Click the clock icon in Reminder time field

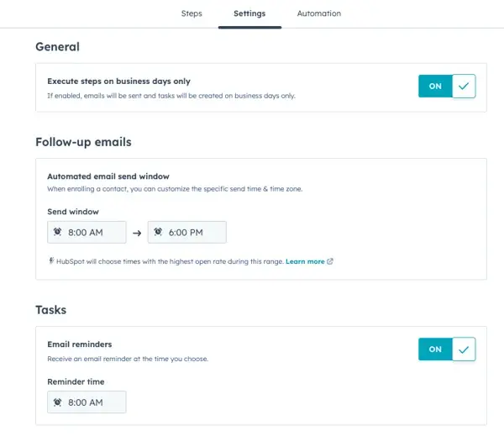pyautogui.click(x=57, y=402)
